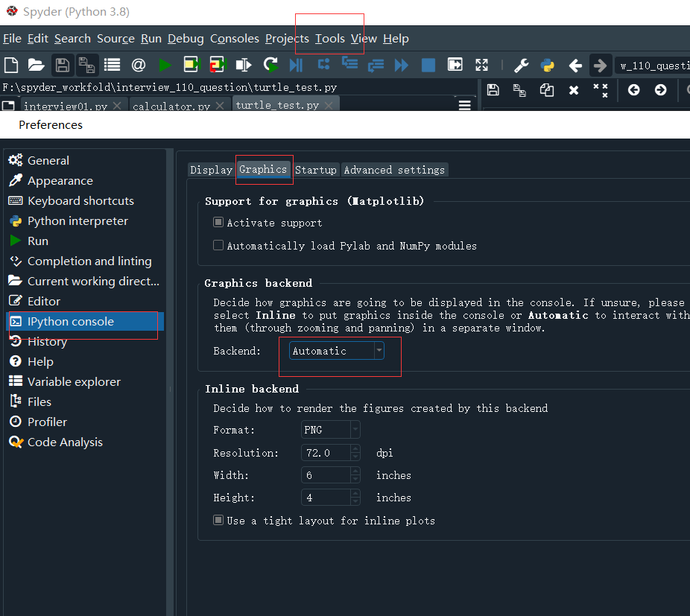Open the PYTHONPATH manager Python icon
Image resolution: width=690 pixels, height=616 pixels.
pos(548,65)
